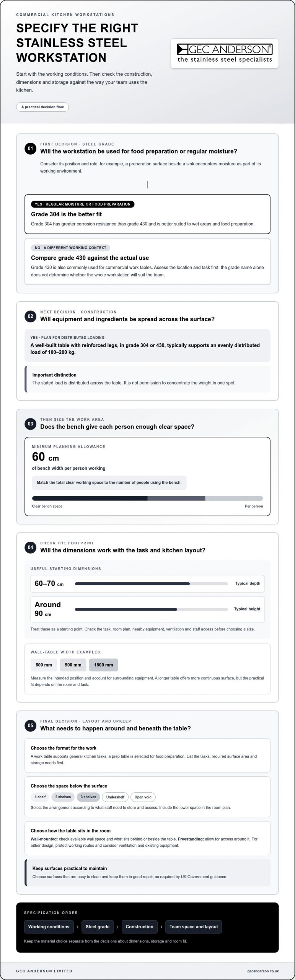Click the 05 step number badge
This screenshot has width=295, height=980.
click(30, 725)
